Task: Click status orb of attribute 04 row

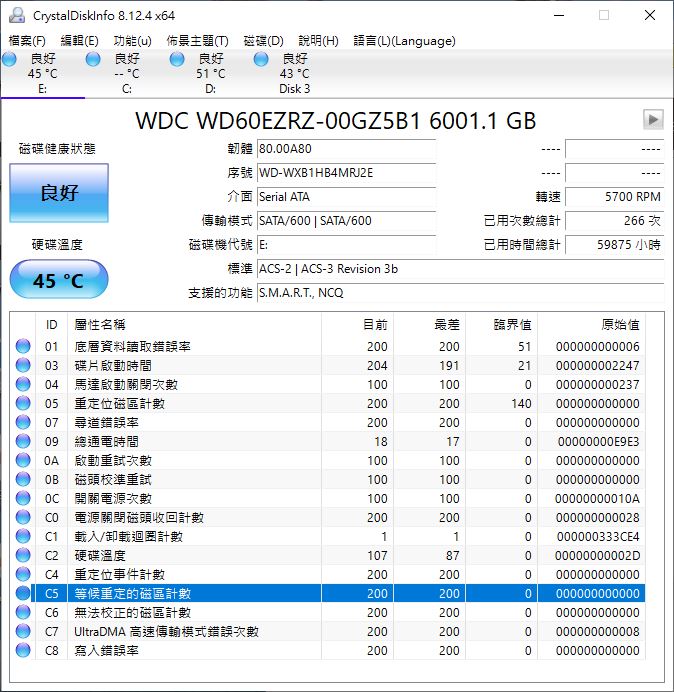Action: point(23,384)
